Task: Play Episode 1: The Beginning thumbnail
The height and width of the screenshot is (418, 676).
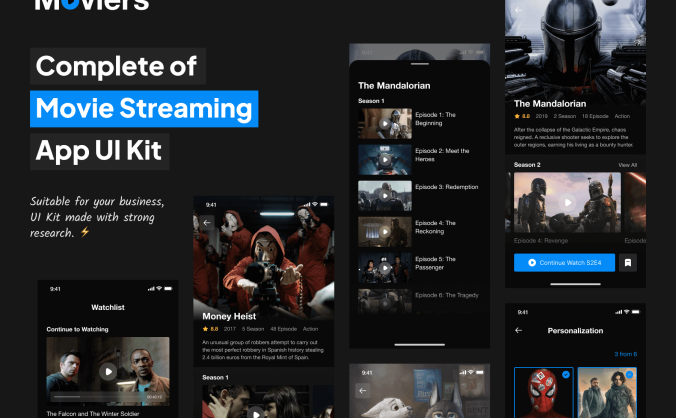Action: [x=385, y=124]
